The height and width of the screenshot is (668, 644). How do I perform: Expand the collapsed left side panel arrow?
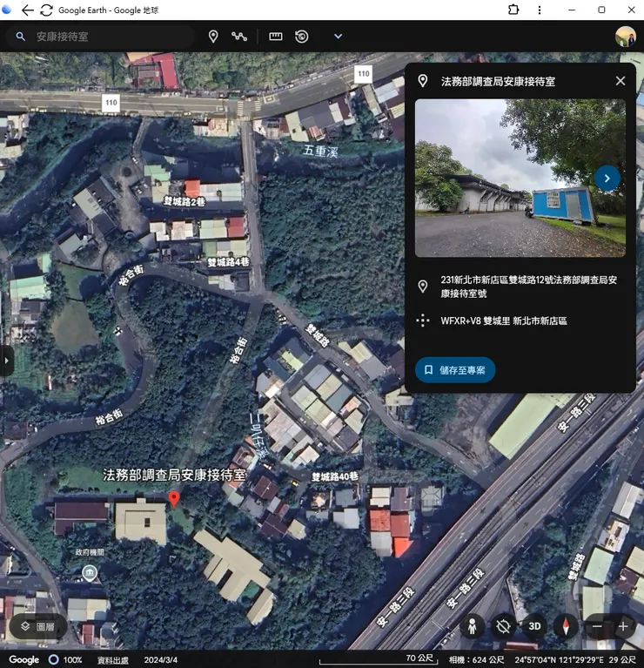[x=6, y=361]
